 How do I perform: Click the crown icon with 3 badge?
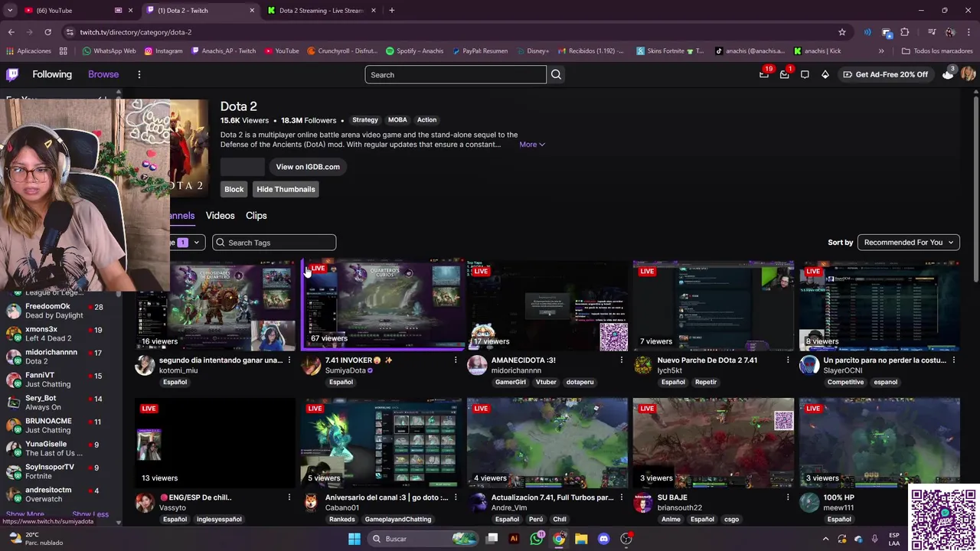[948, 73]
